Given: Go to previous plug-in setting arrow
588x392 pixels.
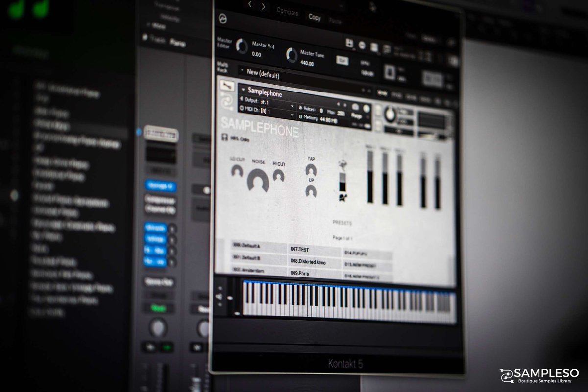Looking at the screenshot, I should [250, 5].
